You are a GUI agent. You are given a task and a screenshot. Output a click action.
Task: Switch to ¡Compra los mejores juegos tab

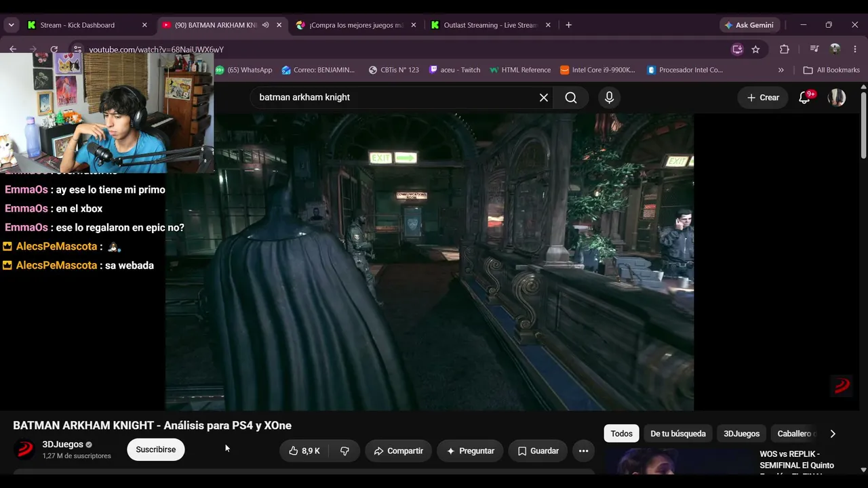[356, 25]
